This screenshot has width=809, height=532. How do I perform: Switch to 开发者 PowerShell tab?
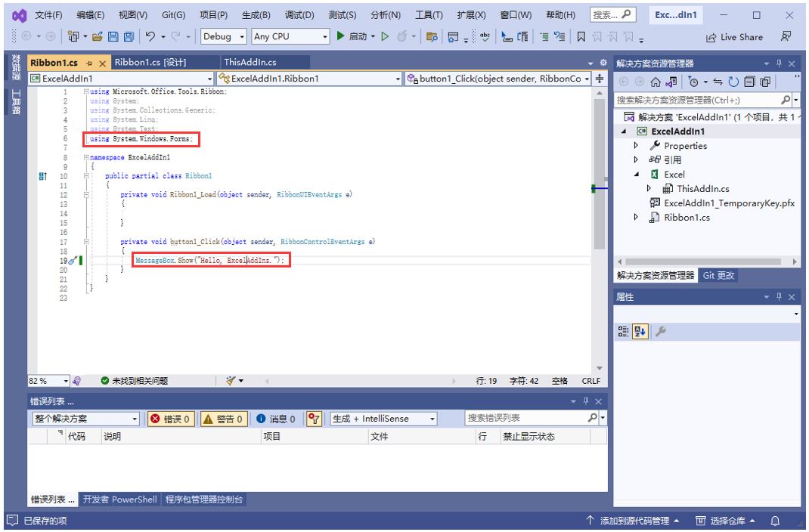(x=119, y=500)
